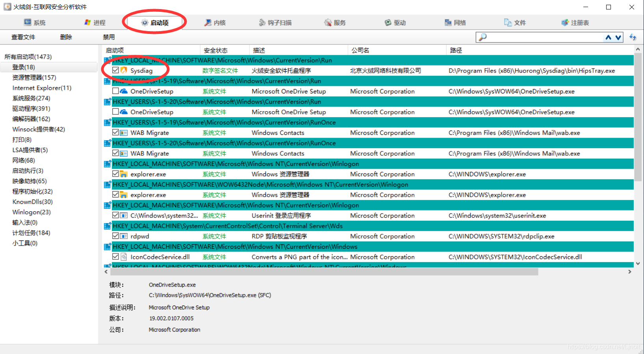644x354 pixels.
Task: Toggle explorer.exe checkbox under SOFTWARE\Microsoft Winlogon
Action: 115,174
